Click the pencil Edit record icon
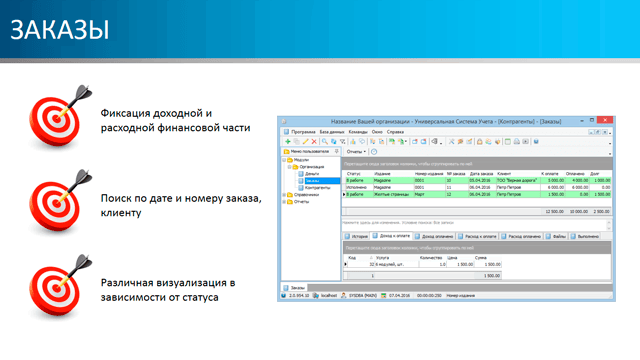This screenshot has height=360, width=640. 305,142
